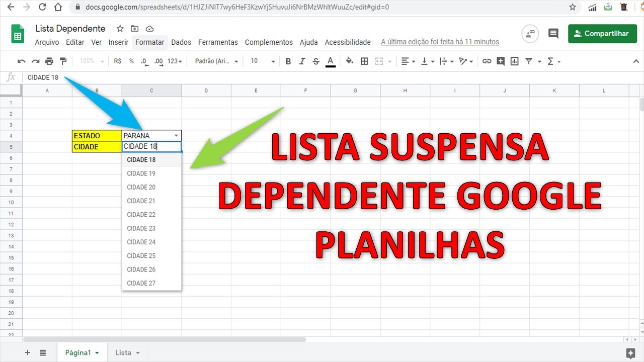Open the Acessibilidade menu
Screen dimensions: 644x362
(348, 42)
